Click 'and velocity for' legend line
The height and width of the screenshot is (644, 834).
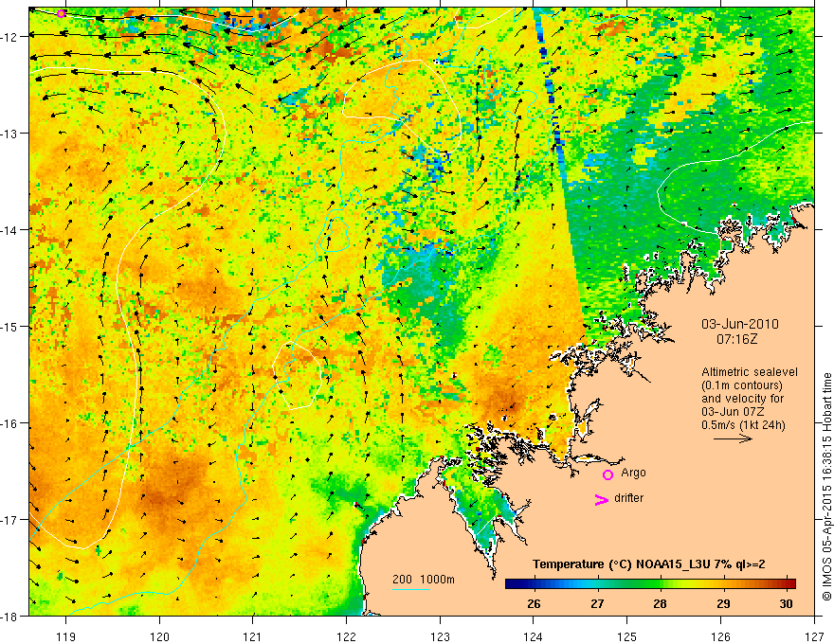click(x=742, y=399)
